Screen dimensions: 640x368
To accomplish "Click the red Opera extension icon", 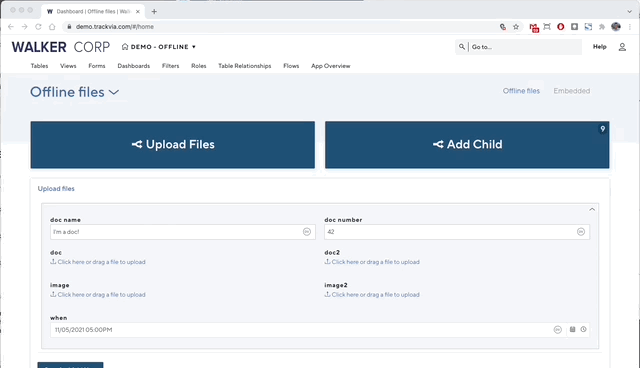I will [560, 27].
